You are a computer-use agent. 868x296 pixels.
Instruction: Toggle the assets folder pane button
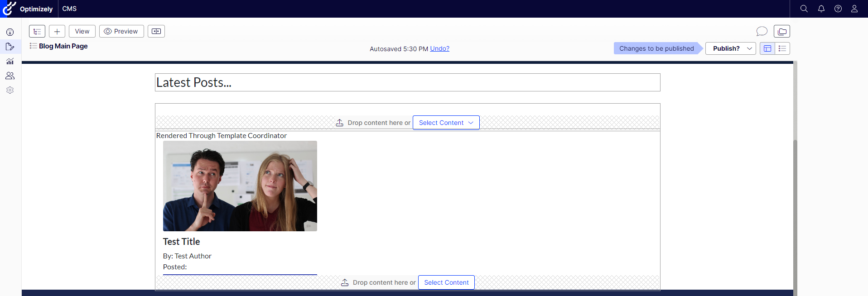tap(782, 31)
